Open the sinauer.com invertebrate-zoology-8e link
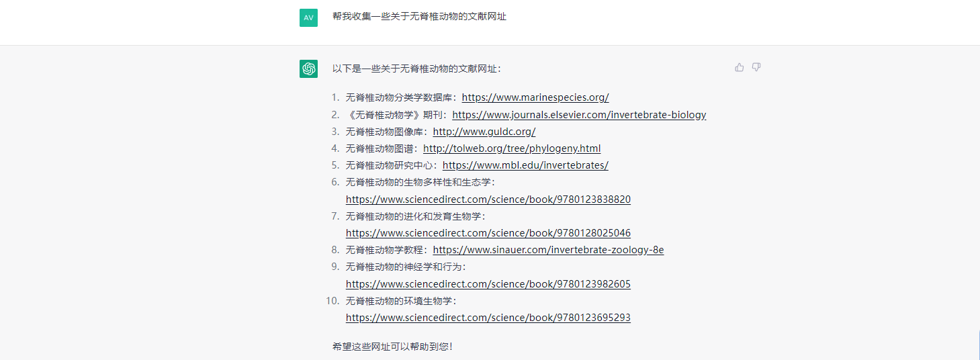This screenshot has width=980, height=360. [548, 250]
